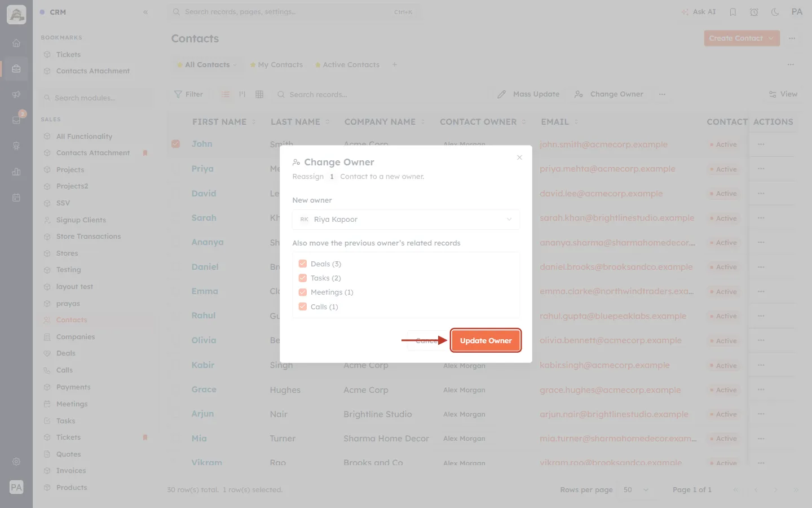Open the John row actions menu

761,144
